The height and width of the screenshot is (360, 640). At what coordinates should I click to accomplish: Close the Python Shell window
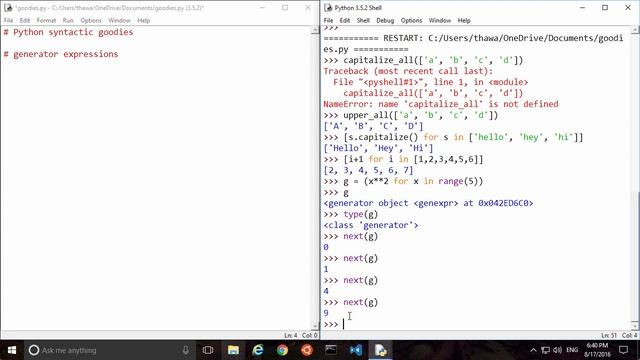[628, 8]
